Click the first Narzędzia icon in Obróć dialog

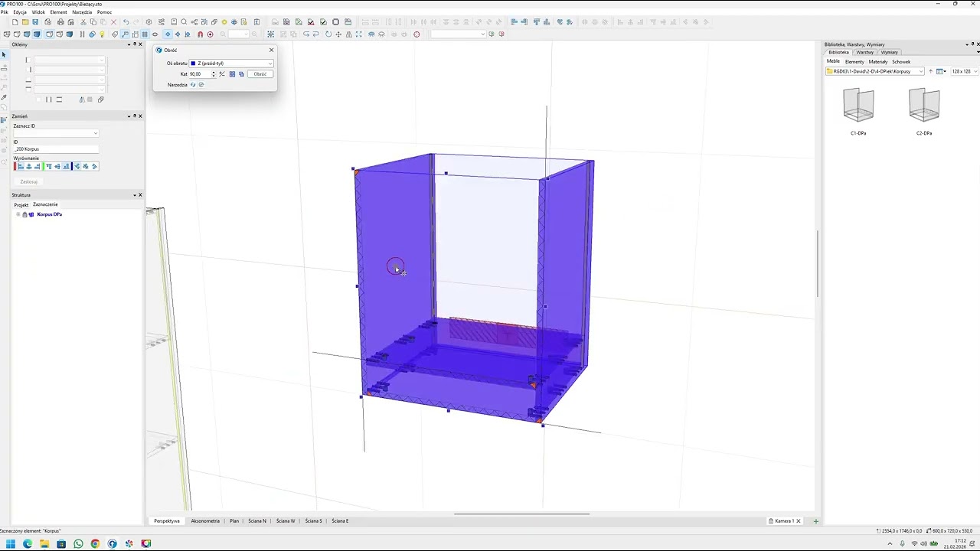tap(193, 85)
